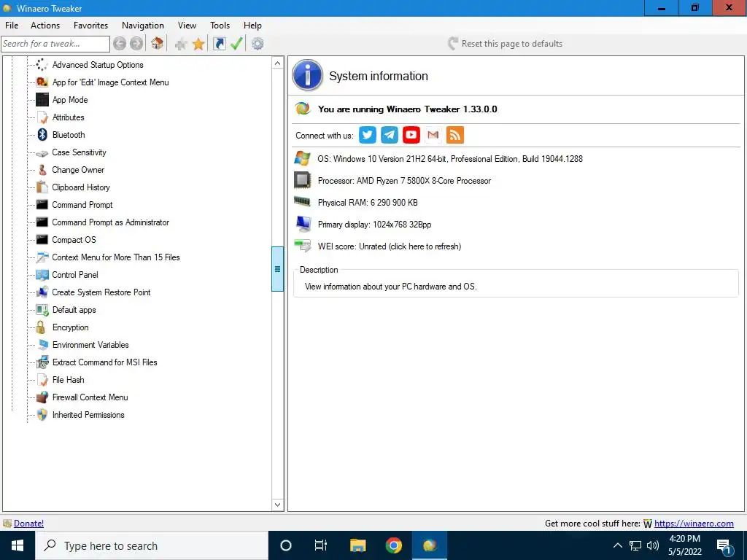The width and height of the screenshot is (747, 560).
Task: Click the OS Windows 10 Version line
Action: [450, 158]
